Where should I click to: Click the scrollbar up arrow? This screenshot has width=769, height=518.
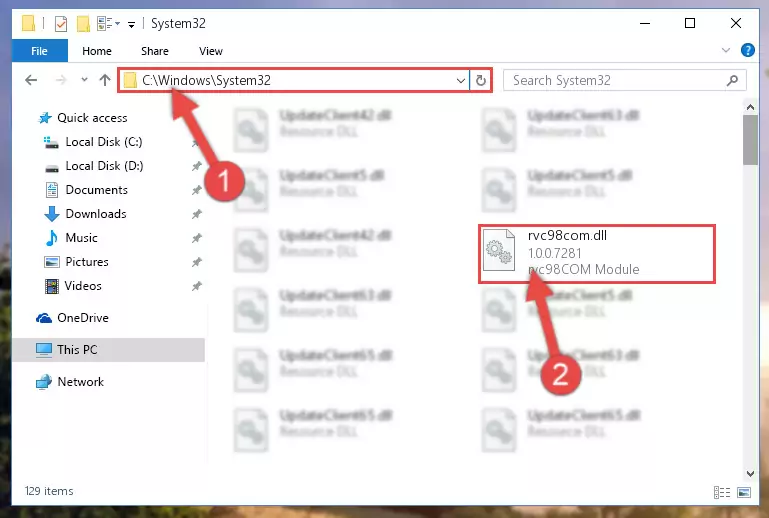750,106
